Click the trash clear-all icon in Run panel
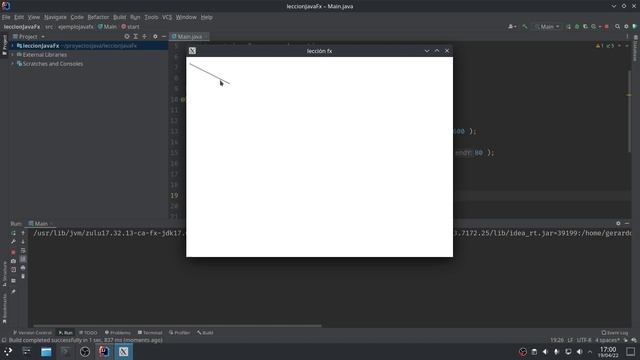 pyautogui.click(x=23, y=276)
